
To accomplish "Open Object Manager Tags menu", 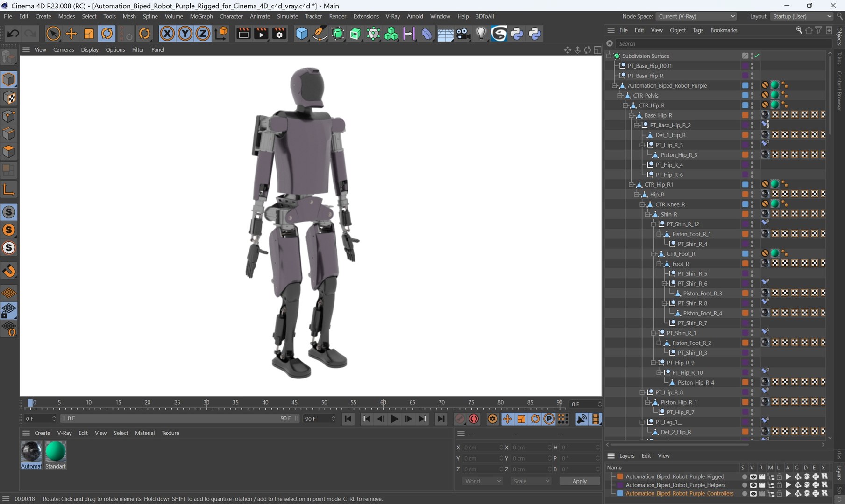I will (x=698, y=30).
